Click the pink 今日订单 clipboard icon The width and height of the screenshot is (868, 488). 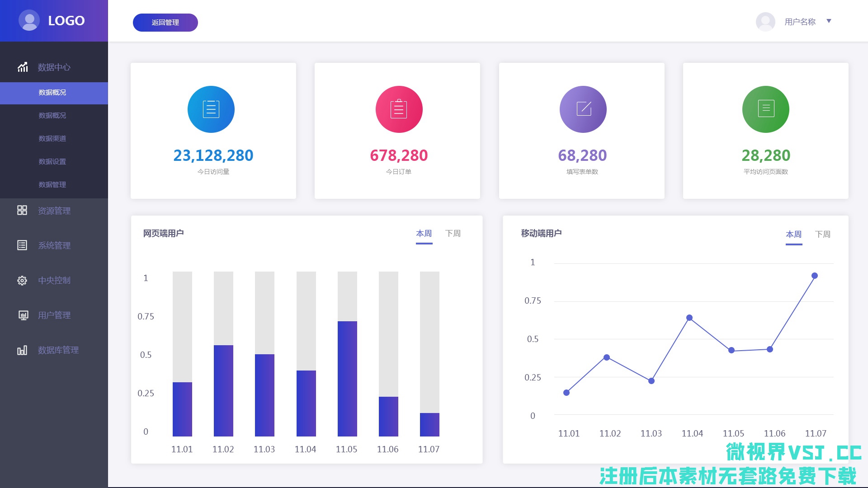pyautogui.click(x=399, y=109)
